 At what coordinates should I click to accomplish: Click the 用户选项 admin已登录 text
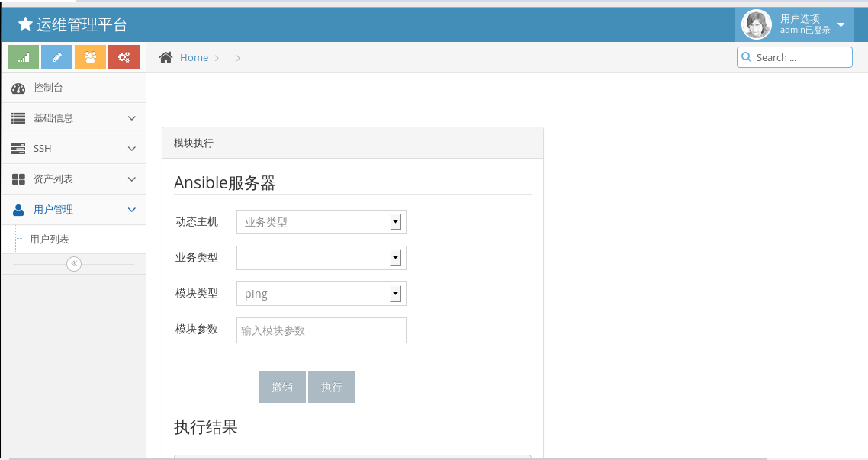click(x=805, y=24)
